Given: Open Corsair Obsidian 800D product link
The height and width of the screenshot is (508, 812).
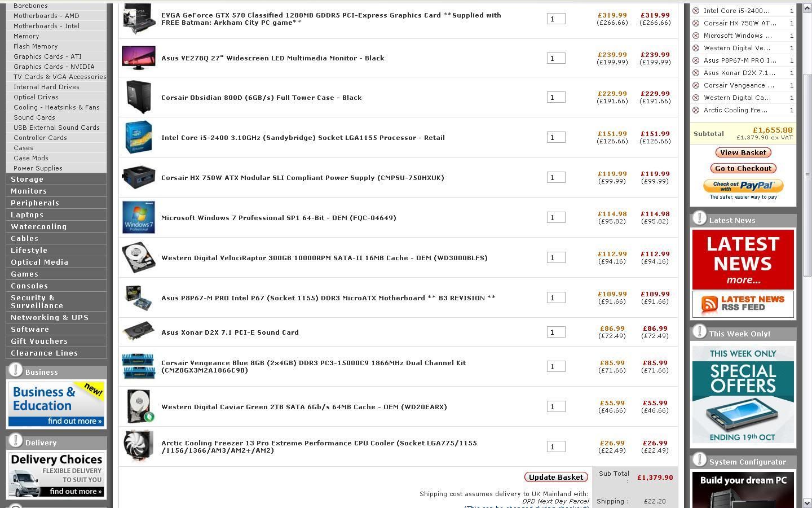Looking at the screenshot, I should (x=262, y=98).
